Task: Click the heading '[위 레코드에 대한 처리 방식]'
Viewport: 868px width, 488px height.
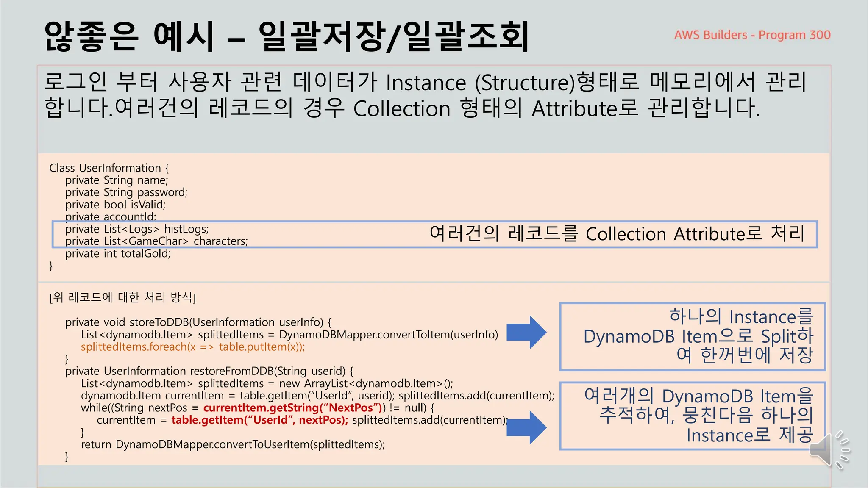Action: [122, 297]
